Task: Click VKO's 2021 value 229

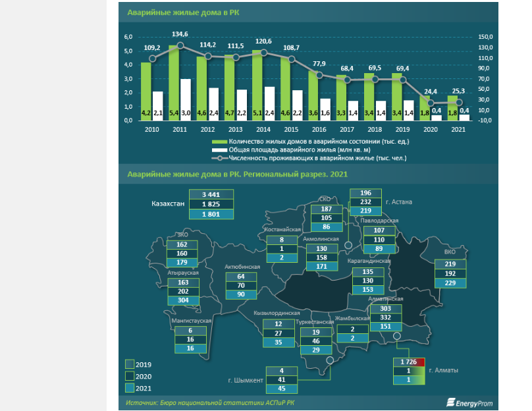Action: [x=450, y=283]
